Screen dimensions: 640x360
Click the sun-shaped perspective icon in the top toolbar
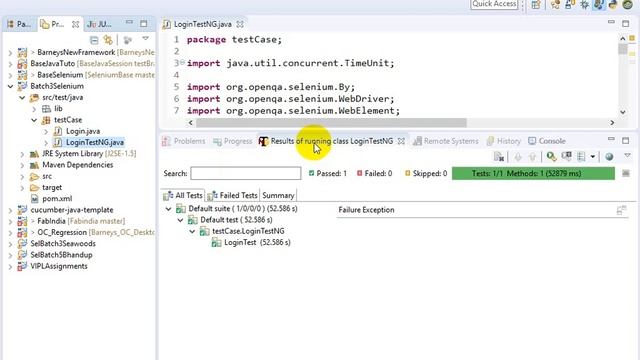tap(584, 5)
